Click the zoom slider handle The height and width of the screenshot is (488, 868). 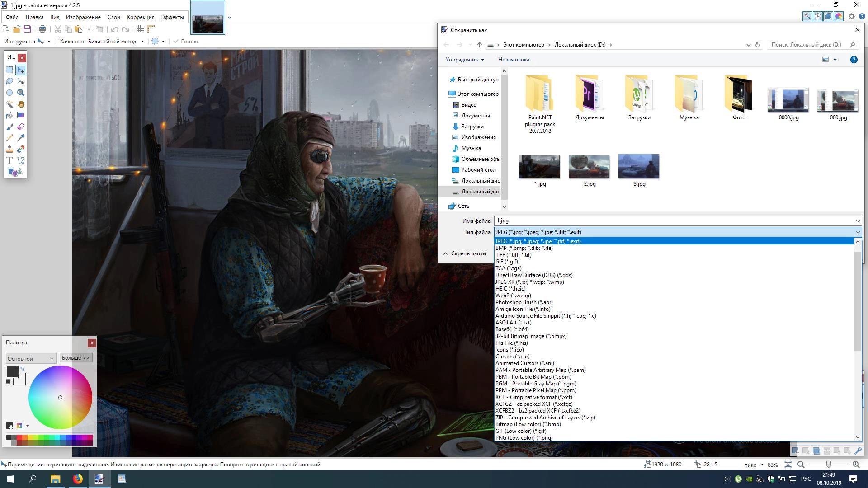click(x=828, y=465)
